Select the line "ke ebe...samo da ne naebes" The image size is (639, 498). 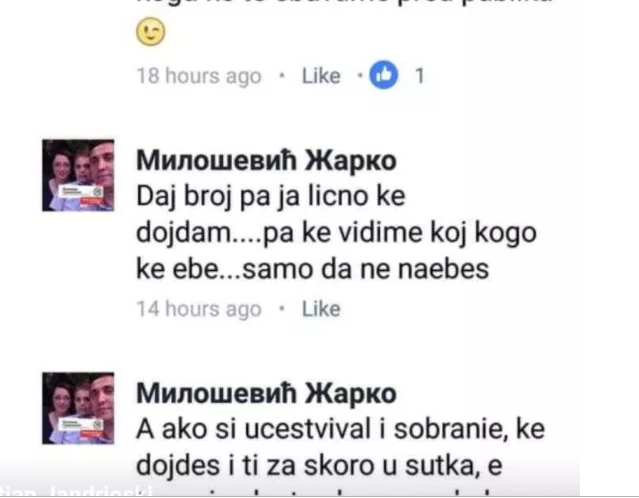312,269
